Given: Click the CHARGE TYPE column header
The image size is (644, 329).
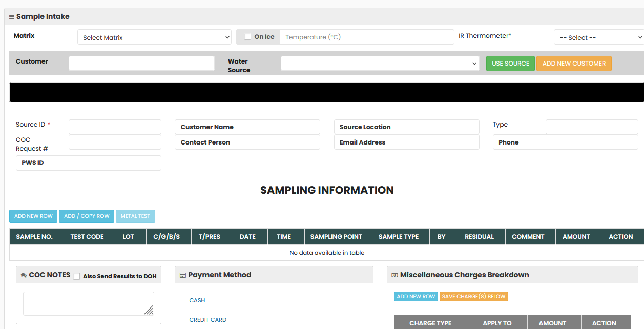Looking at the screenshot, I should 432,322.
